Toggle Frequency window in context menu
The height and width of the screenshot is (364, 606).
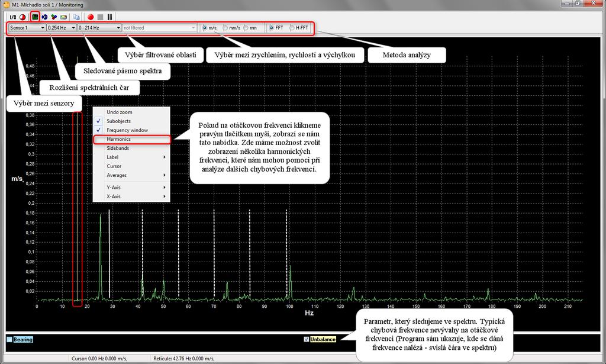tap(131, 130)
